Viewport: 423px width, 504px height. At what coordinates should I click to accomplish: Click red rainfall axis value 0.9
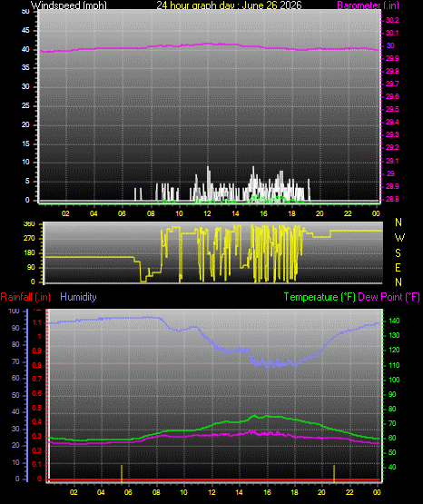(37, 351)
